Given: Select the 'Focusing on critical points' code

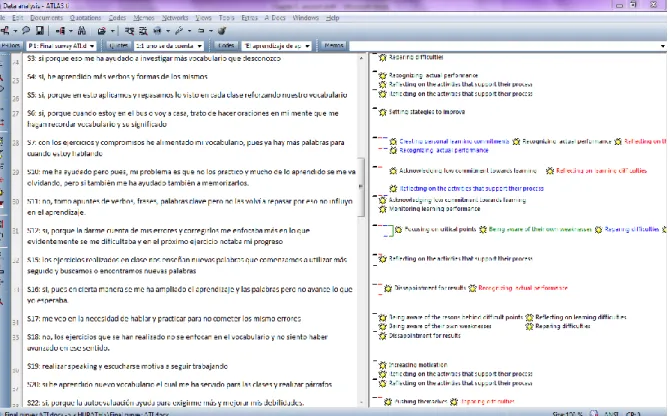Looking at the screenshot, I should coord(440,229).
